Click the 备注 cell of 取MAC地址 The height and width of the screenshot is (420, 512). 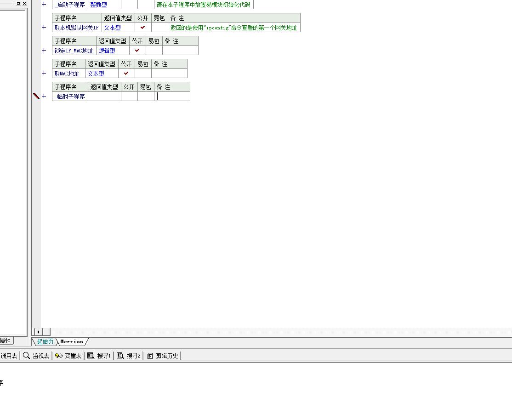169,74
